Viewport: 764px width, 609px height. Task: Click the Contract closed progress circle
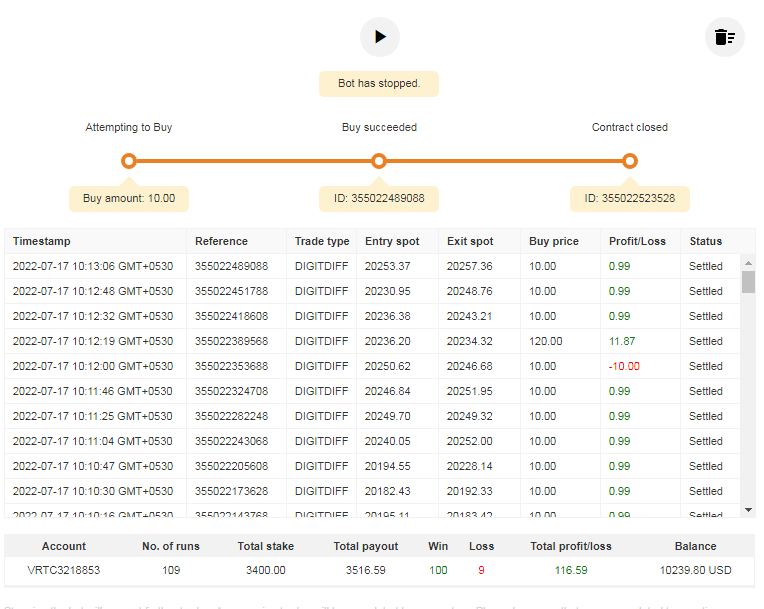[x=629, y=161]
